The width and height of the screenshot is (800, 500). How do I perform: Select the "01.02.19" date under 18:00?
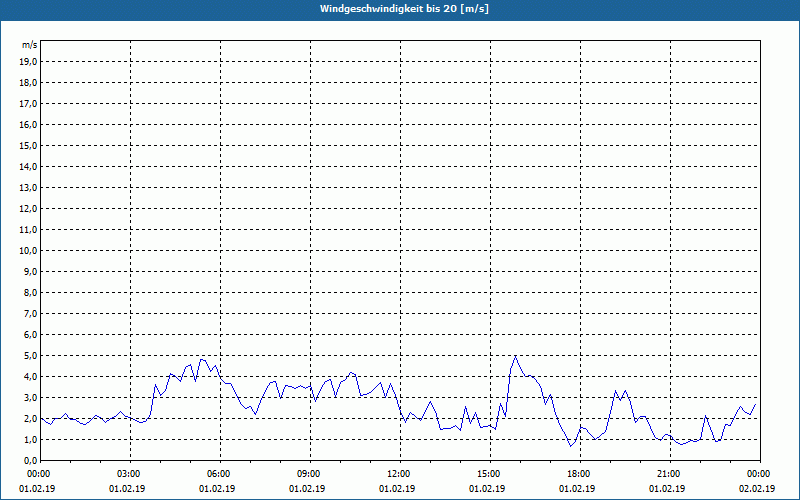tap(577, 489)
